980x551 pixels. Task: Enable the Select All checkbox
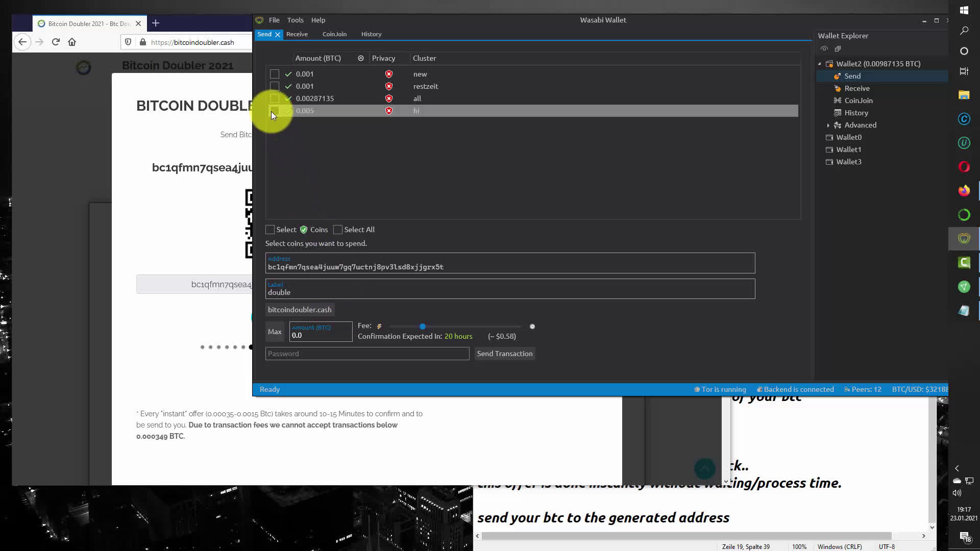337,230
